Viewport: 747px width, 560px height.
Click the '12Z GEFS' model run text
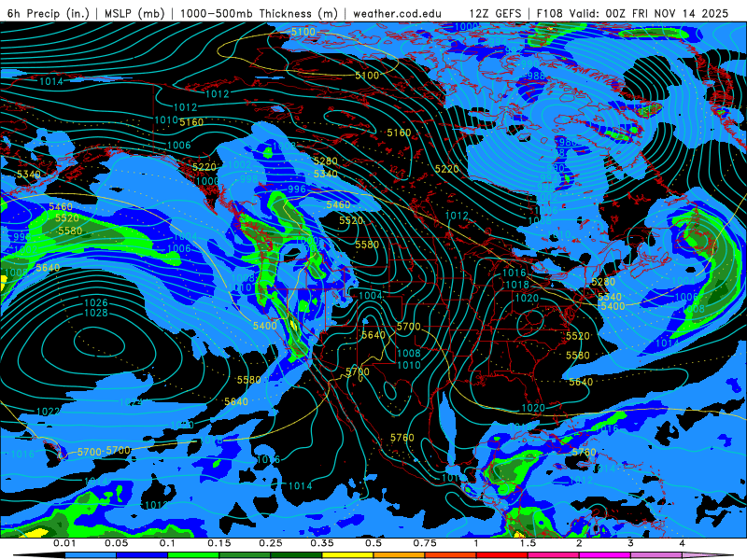496,13
